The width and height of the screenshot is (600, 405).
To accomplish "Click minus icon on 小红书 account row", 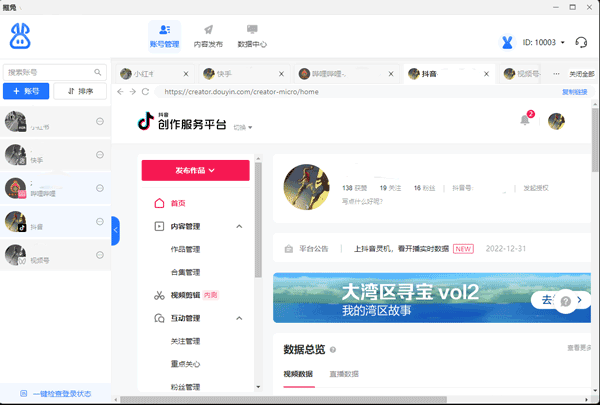I will click(100, 121).
